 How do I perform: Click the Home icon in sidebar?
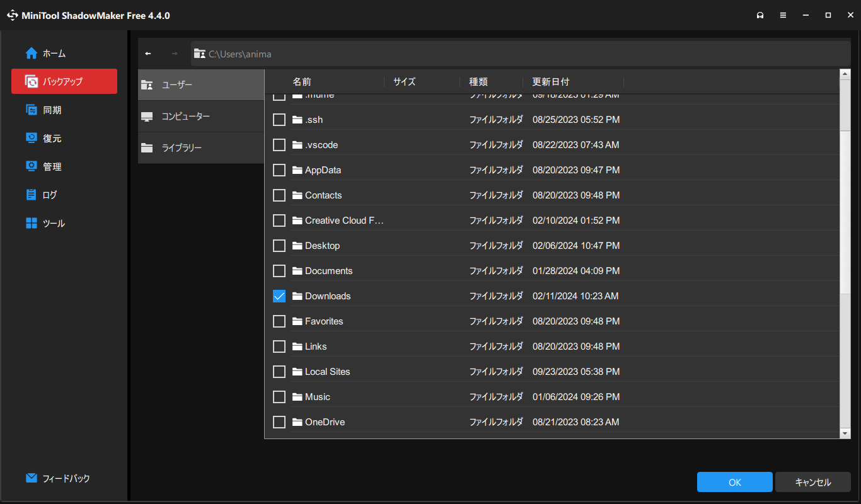coord(32,54)
